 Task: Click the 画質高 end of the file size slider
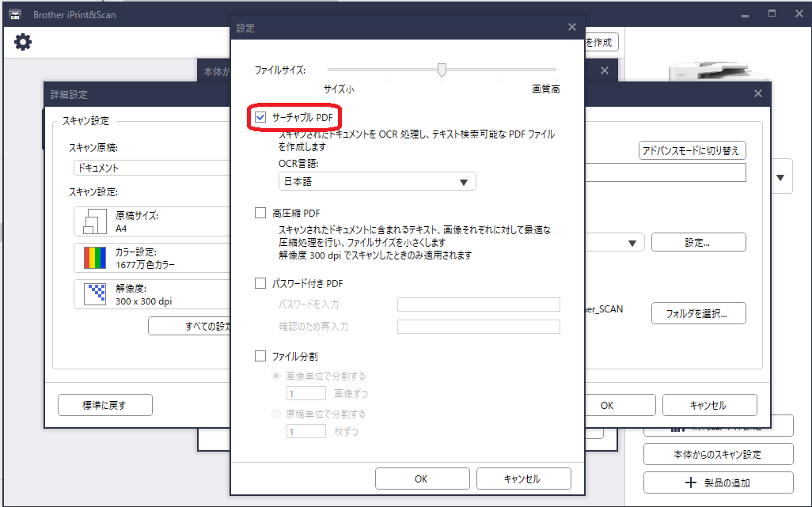click(x=546, y=89)
